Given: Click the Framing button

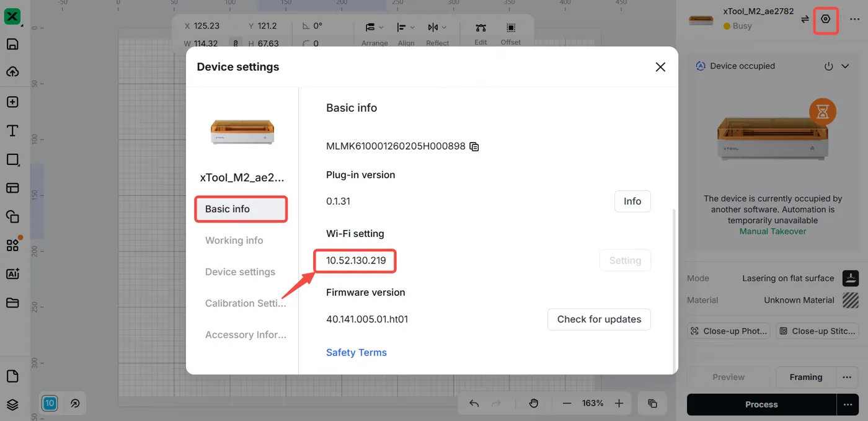Looking at the screenshot, I should 806,377.
